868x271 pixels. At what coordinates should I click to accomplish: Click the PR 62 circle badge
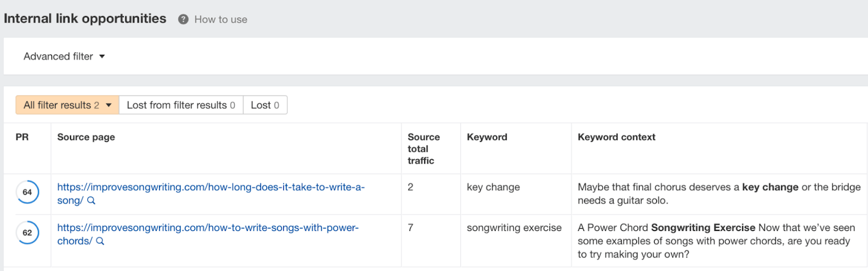point(27,233)
